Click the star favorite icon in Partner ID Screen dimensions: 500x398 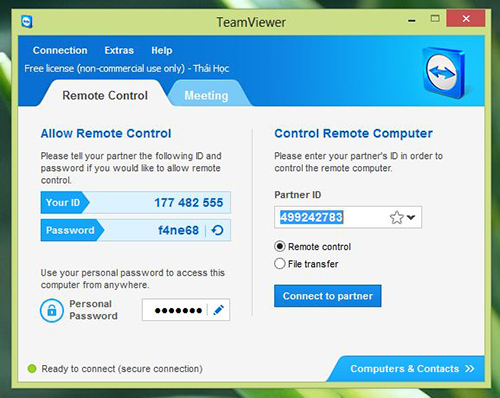[396, 218]
